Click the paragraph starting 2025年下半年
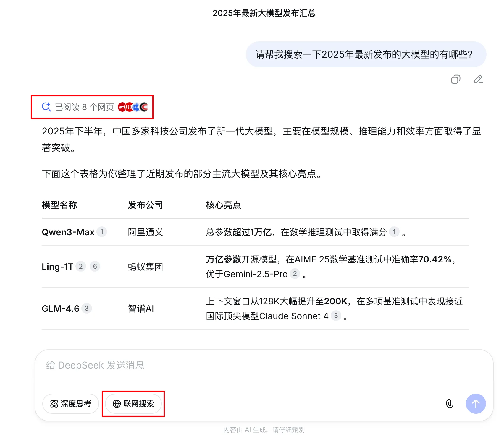The width and height of the screenshot is (504, 435). click(x=261, y=139)
